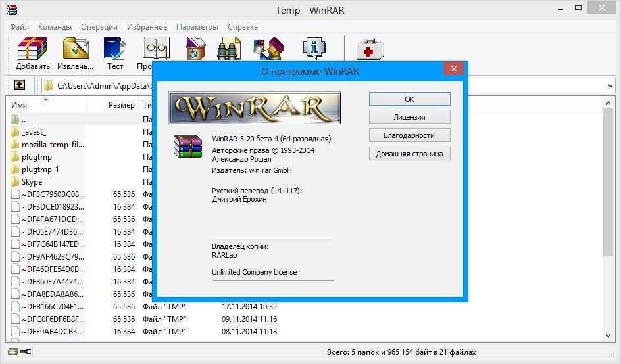The width and height of the screenshot is (621, 364).
Task: Open the Параметры menu
Action: (x=197, y=27)
